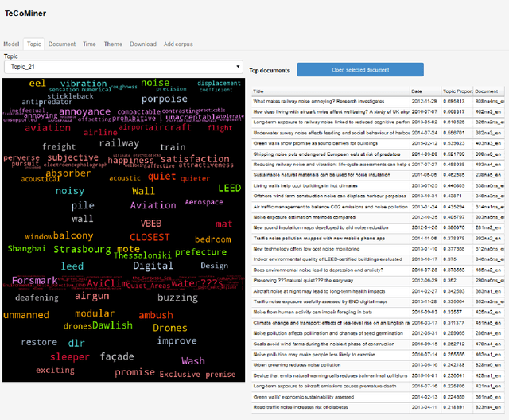Sort table by the Date column header
The image size is (509, 420).
coord(425,91)
